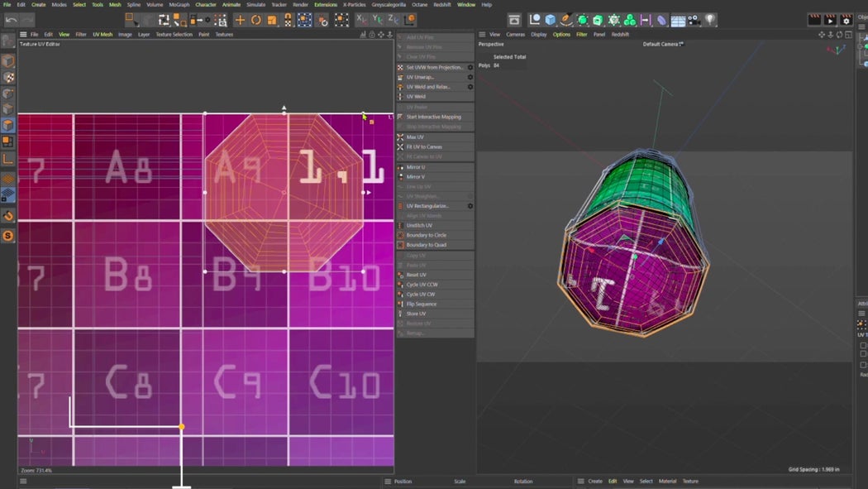This screenshot has height=489, width=868.
Task: Run the Unstitch UV command
Action: pyautogui.click(x=422, y=225)
